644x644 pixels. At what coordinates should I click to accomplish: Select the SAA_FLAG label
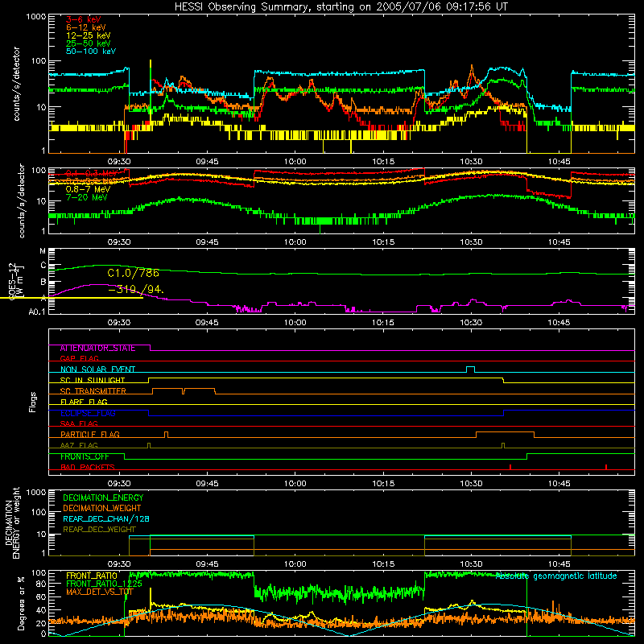(79, 423)
